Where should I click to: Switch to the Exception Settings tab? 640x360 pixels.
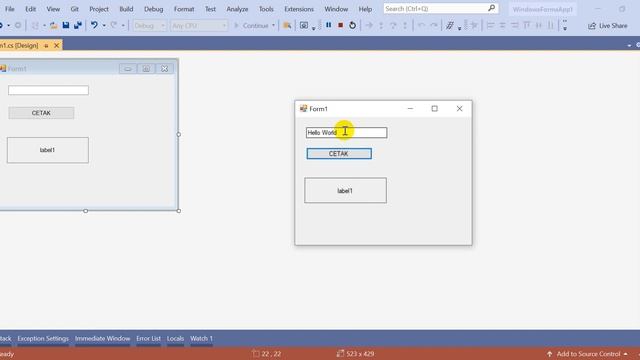pos(43,338)
